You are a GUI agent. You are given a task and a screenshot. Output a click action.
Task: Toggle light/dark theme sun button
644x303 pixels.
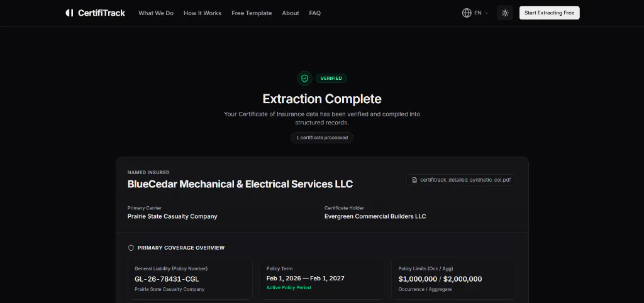tap(505, 13)
